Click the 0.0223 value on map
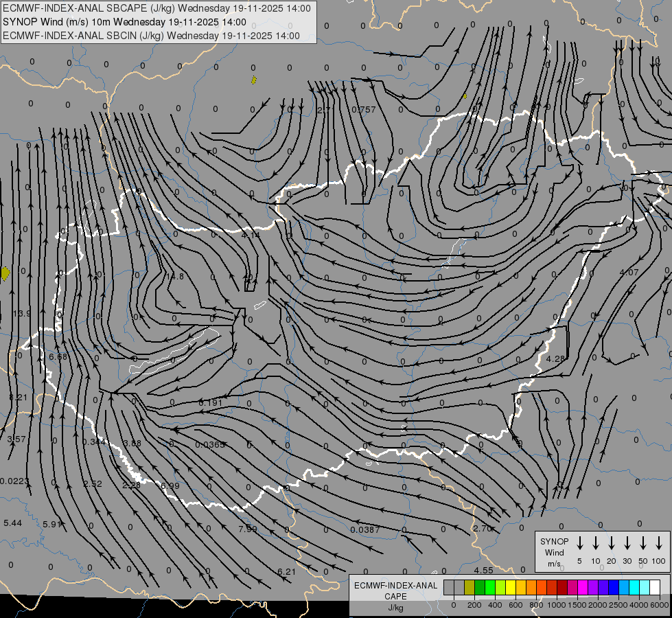 tap(14, 481)
